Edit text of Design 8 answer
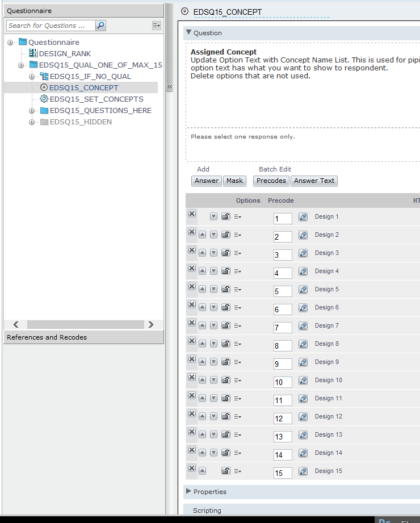This screenshot has width=420, height=523. pos(303,344)
